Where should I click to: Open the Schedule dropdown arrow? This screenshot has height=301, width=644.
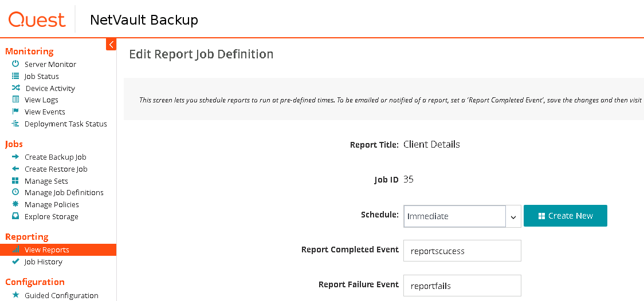(x=513, y=216)
